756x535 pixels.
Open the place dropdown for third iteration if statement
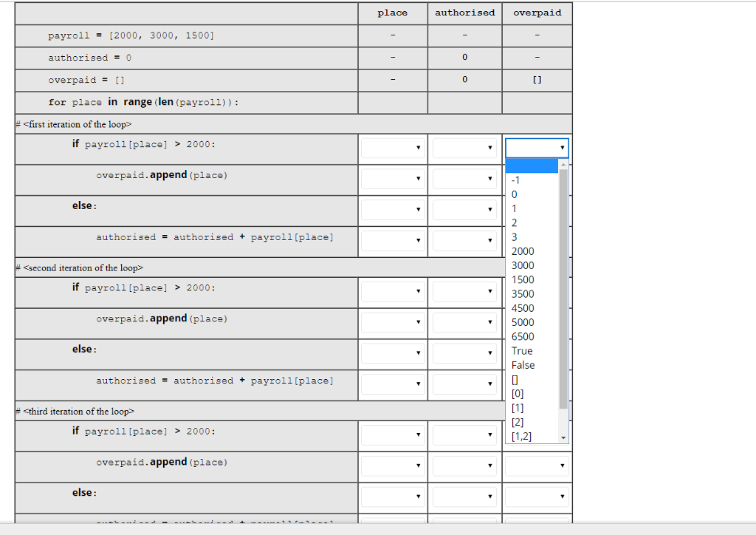(x=392, y=435)
